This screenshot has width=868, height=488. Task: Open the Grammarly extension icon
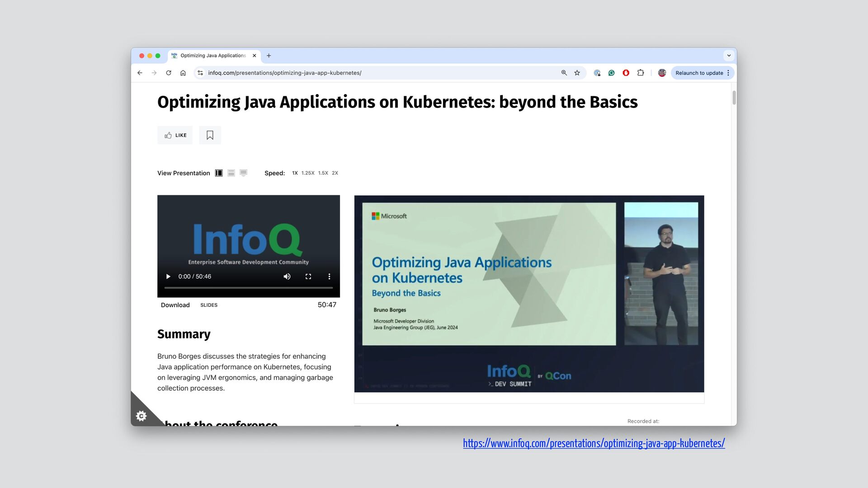pyautogui.click(x=612, y=73)
